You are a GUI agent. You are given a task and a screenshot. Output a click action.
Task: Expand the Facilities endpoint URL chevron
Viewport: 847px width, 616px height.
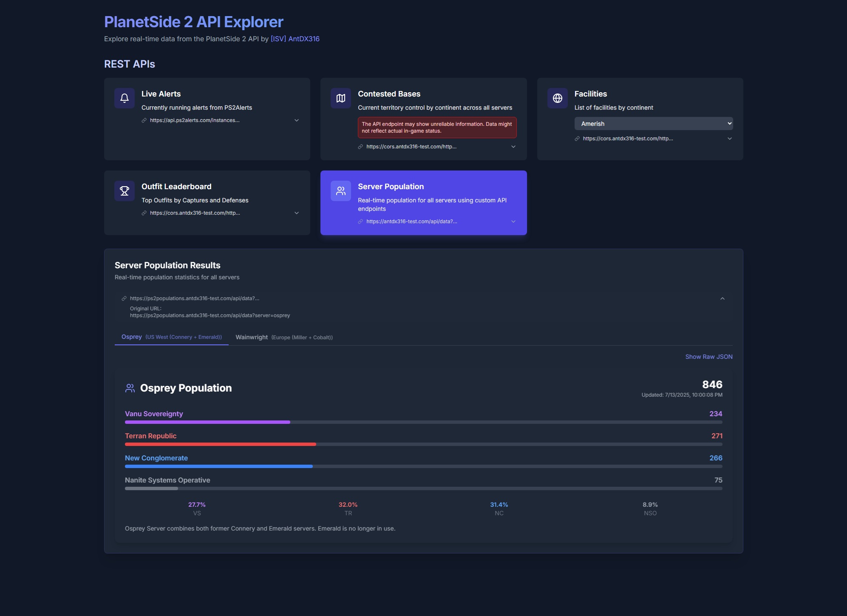click(x=730, y=138)
